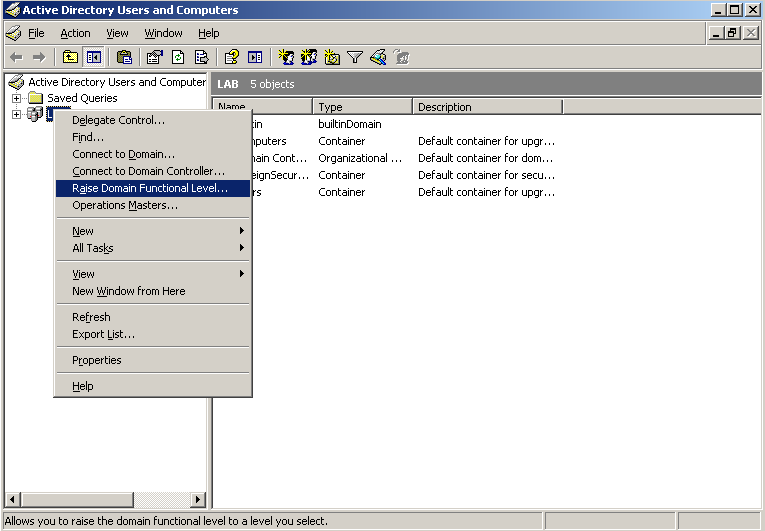The height and width of the screenshot is (531, 765).
Task: Click the Export List toolbar icon
Action: coord(201,58)
